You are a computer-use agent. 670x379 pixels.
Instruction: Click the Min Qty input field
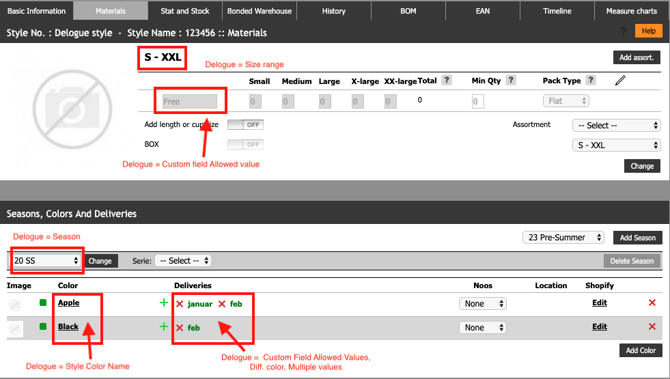coord(478,102)
